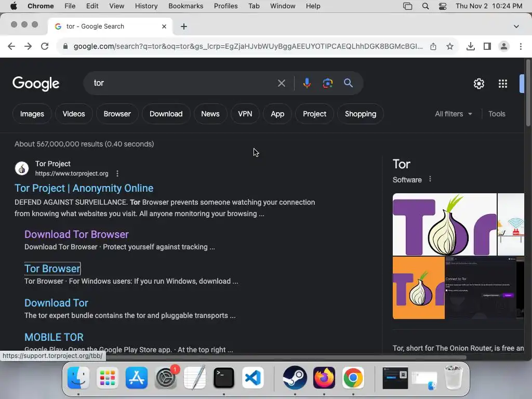This screenshot has width=532, height=399.
Task: Filter results by News
Action: 210,114
